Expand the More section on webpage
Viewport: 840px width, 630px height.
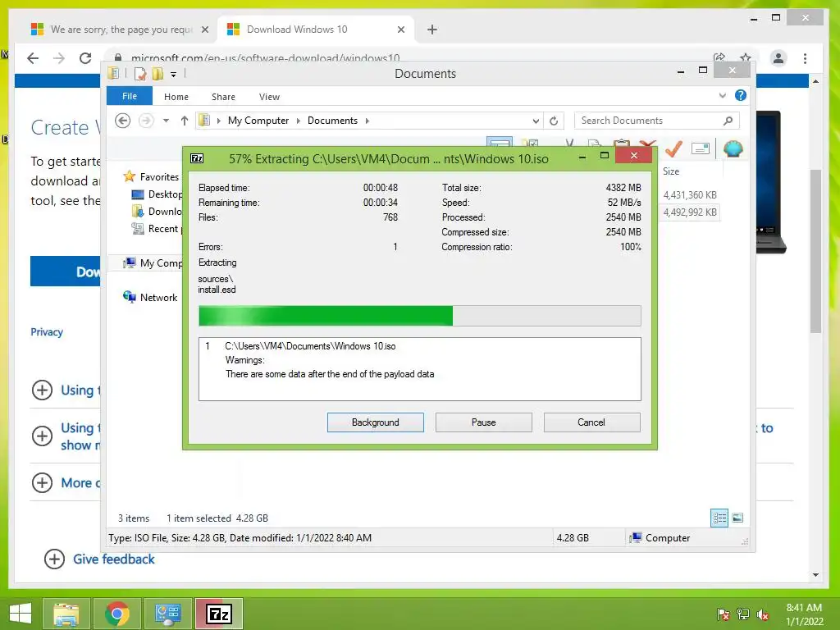pyautogui.click(x=42, y=482)
